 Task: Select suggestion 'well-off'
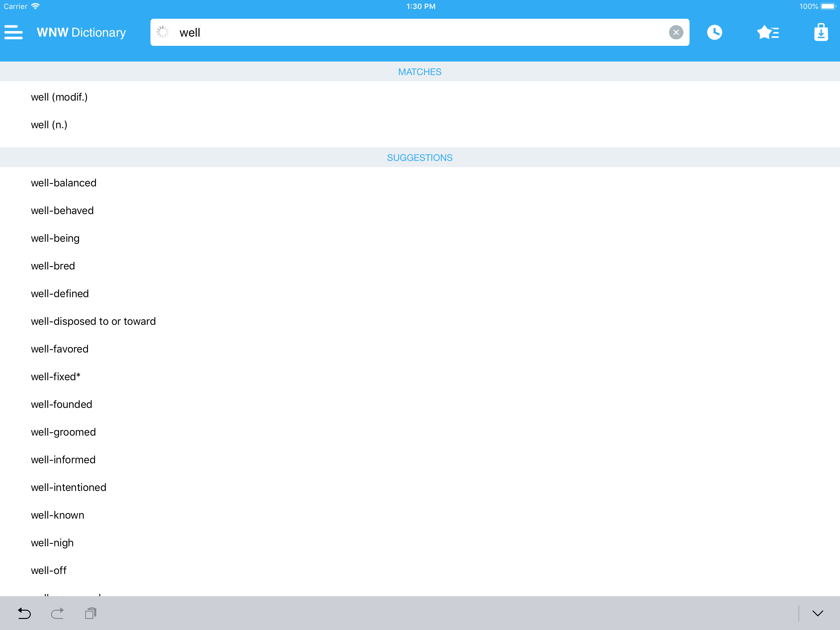point(420,571)
